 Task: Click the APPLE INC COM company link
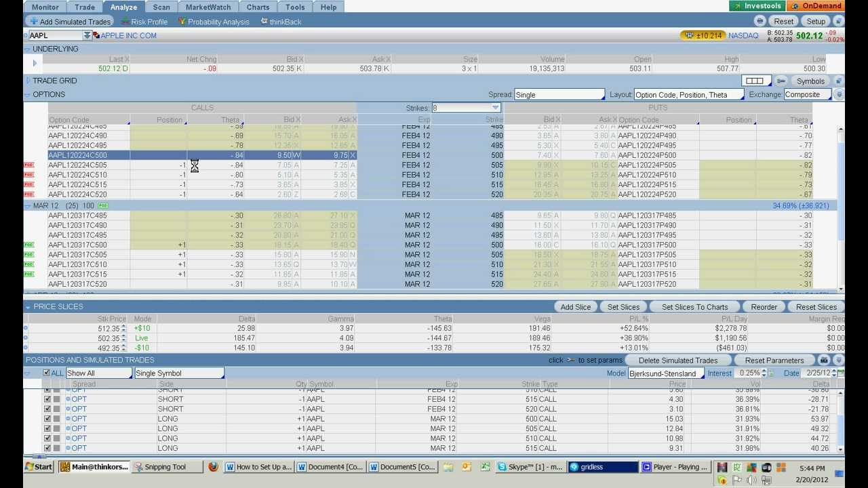click(128, 35)
